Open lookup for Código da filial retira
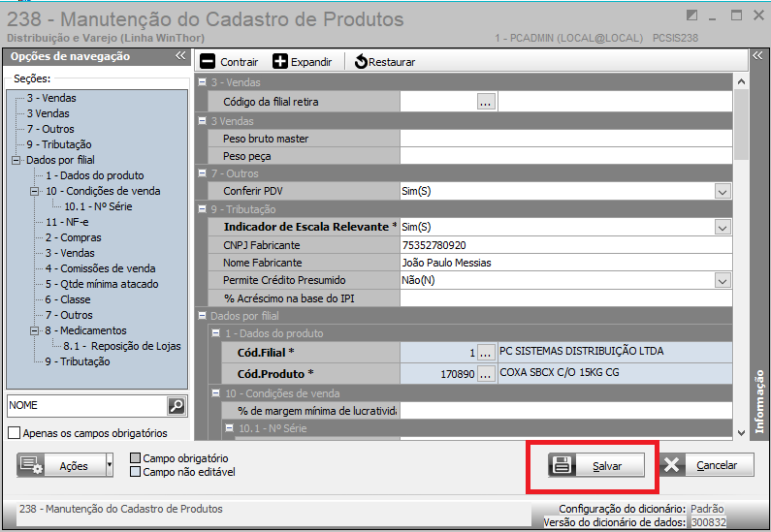This screenshot has height=532, width=771. pyautogui.click(x=485, y=102)
